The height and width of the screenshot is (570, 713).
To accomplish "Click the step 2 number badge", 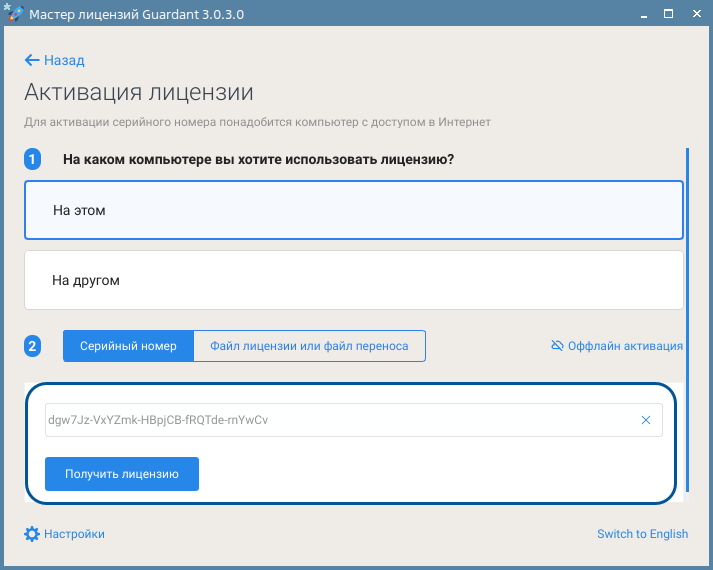I will pos(33,347).
